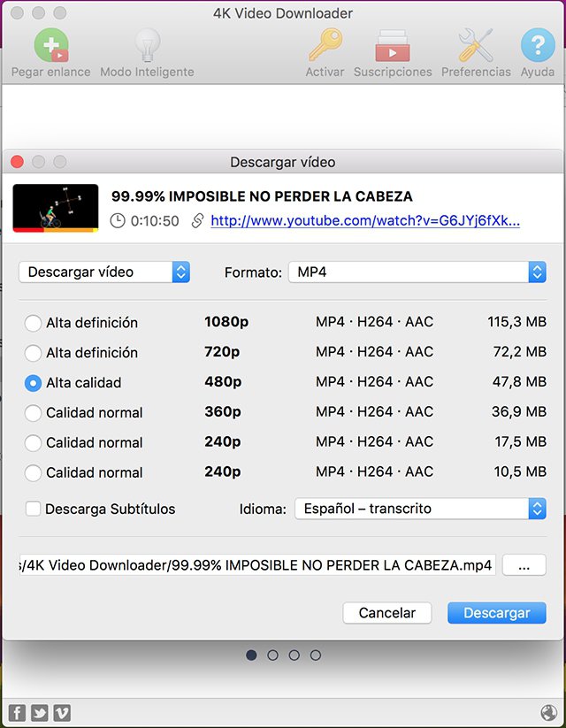Open the Descargar vídeo mode dropdown

point(104,272)
